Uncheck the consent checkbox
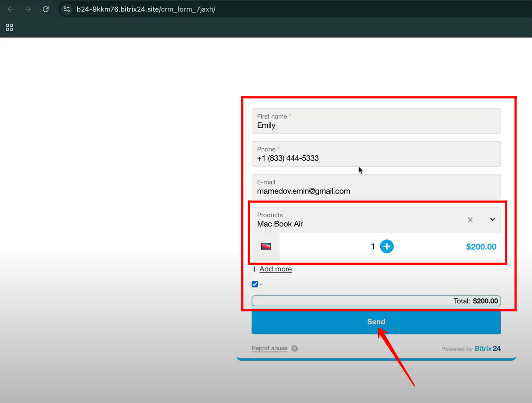The height and width of the screenshot is (403, 532). pos(255,284)
